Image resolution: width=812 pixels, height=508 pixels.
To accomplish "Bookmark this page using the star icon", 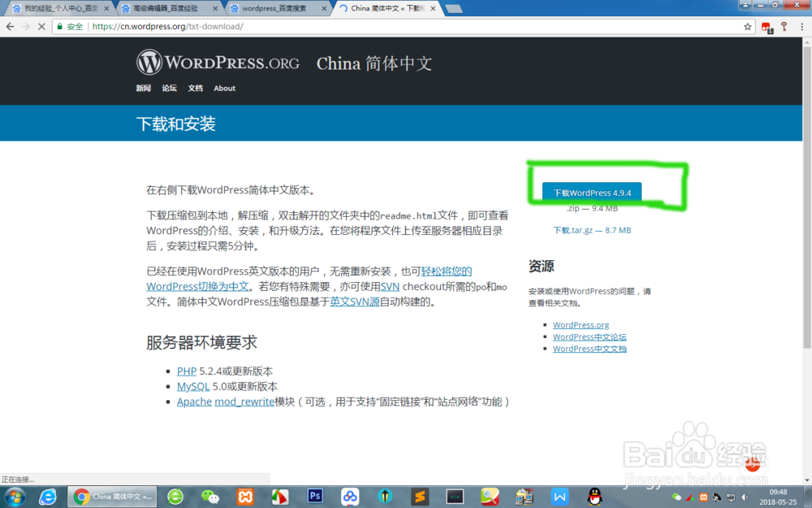I will coord(747,26).
